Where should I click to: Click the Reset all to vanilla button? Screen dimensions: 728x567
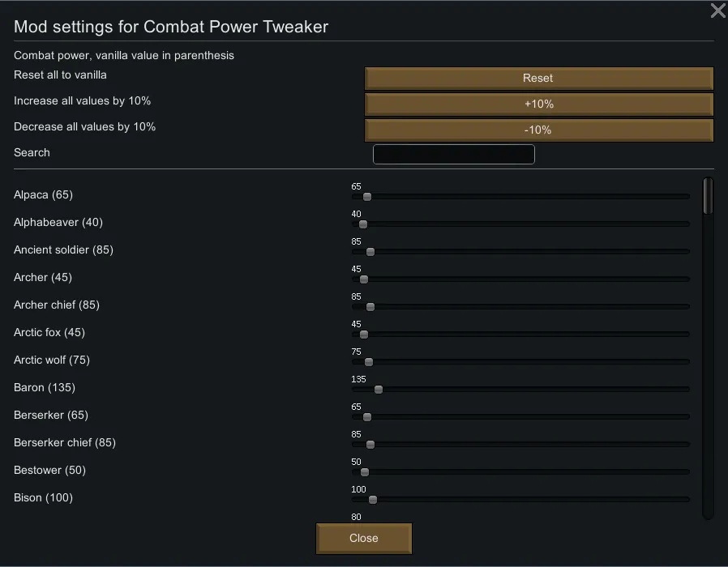coord(538,78)
